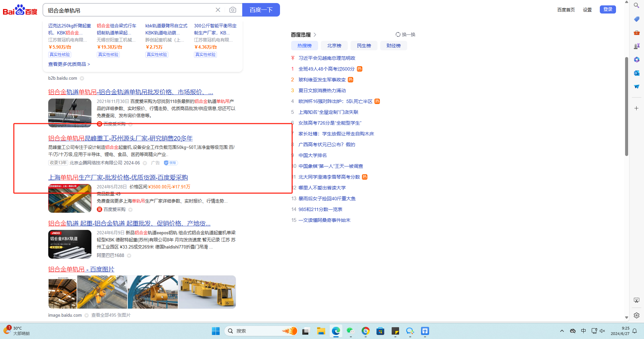Viewport: 644px width, 339px height.
Task: Select the 热搜榜 tab
Action: pos(305,46)
